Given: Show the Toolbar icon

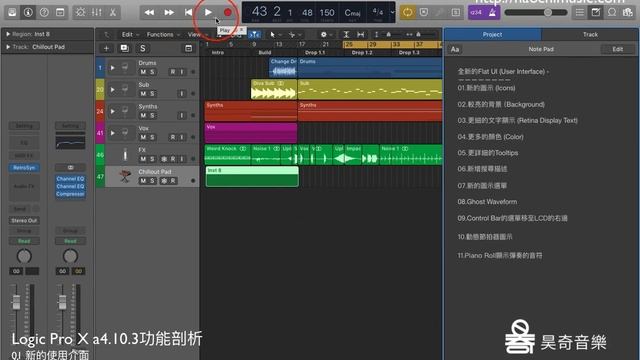Looking at the screenshot, I should click(60, 12).
